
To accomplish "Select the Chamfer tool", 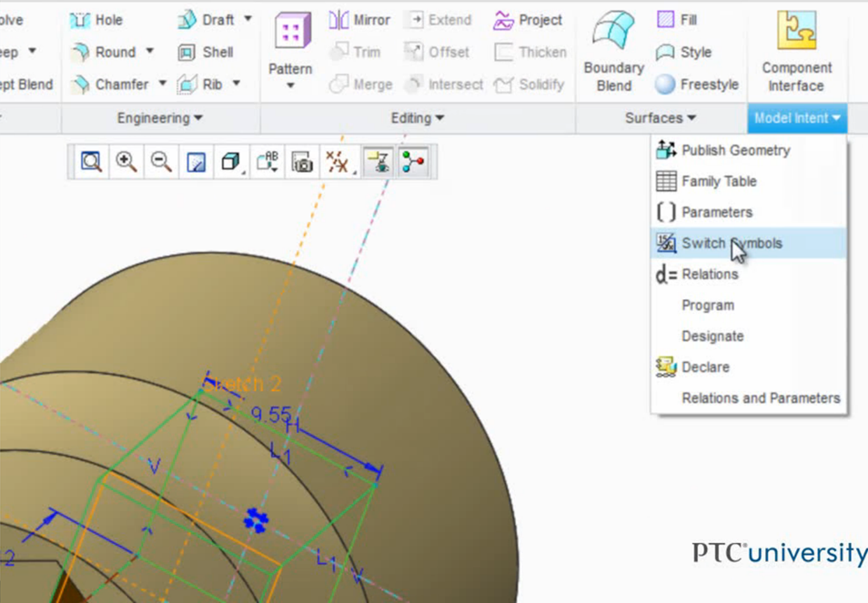I will [x=109, y=84].
